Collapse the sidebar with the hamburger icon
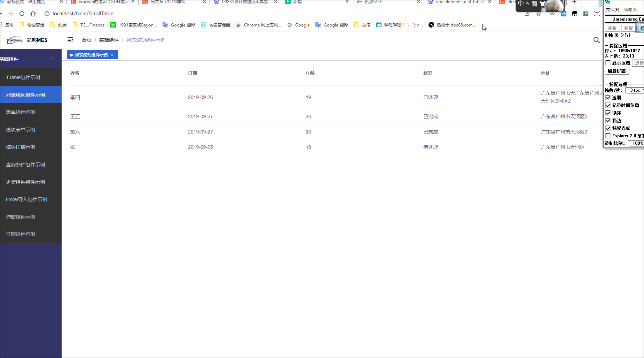This screenshot has height=358, width=644. 70,40
